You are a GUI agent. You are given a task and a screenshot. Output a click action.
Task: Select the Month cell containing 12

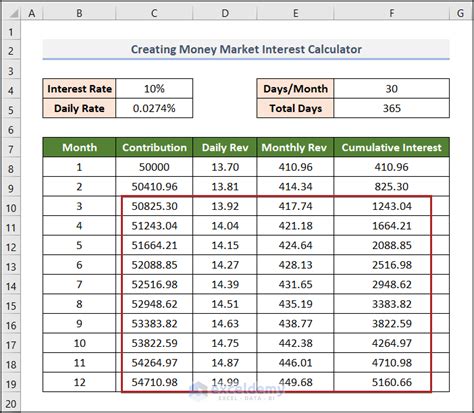pyautogui.click(x=79, y=382)
